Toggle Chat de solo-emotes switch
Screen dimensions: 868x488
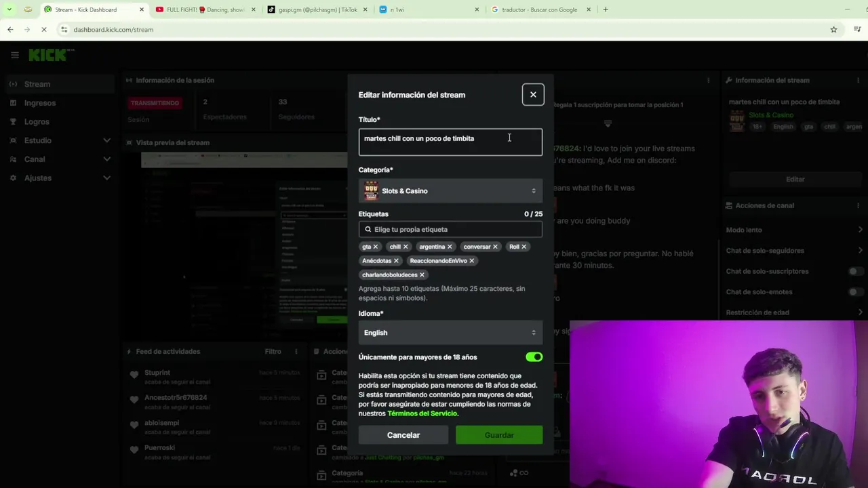click(856, 292)
